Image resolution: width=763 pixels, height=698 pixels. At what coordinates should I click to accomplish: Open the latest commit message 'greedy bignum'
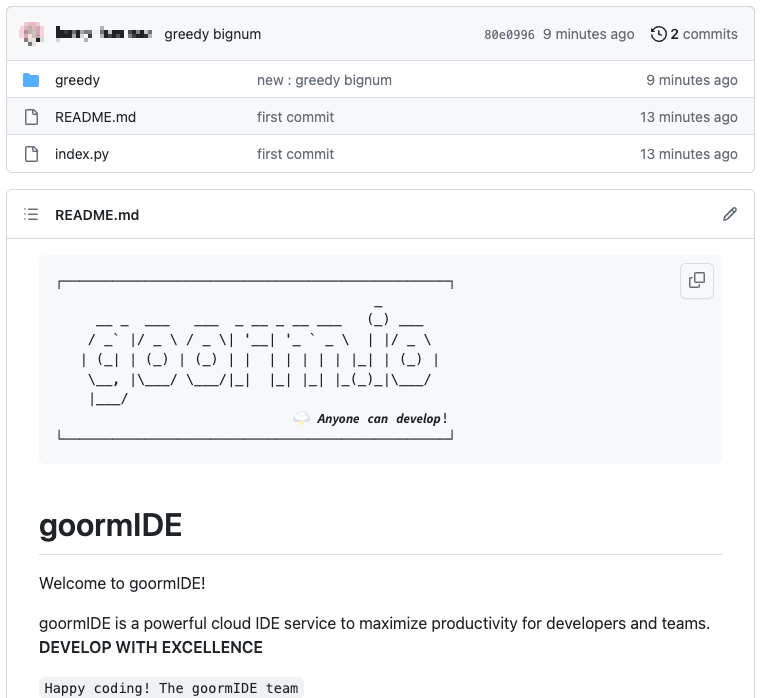click(213, 34)
